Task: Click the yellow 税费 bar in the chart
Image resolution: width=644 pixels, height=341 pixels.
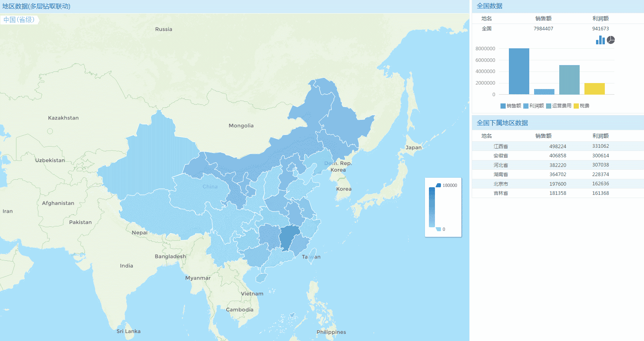Action: pyautogui.click(x=594, y=89)
